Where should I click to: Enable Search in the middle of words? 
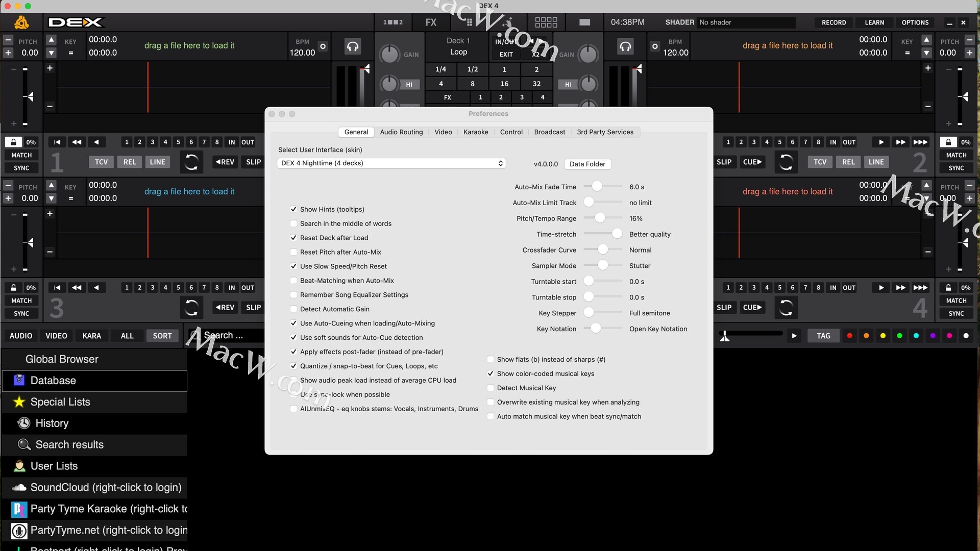coord(293,223)
